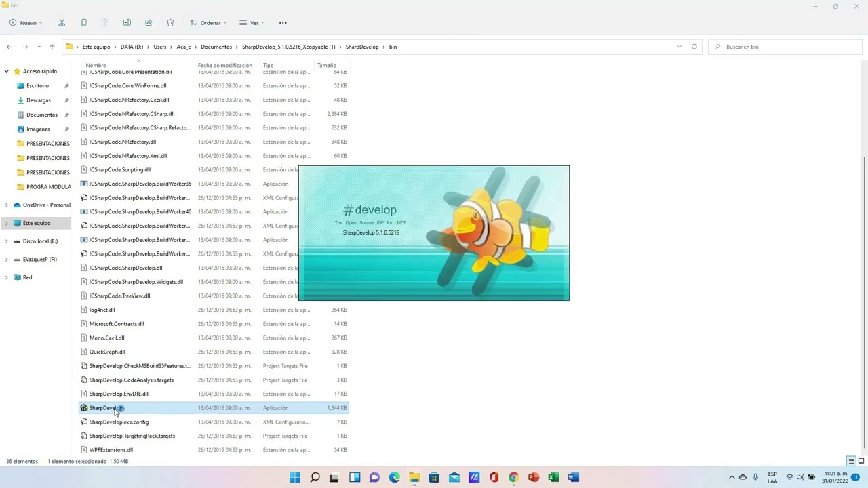Open the Chat app on taskbar

pyautogui.click(x=374, y=477)
